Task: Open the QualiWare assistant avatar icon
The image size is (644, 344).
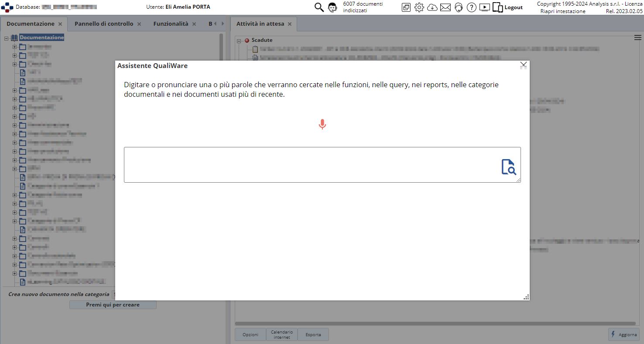Action: pos(332,7)
